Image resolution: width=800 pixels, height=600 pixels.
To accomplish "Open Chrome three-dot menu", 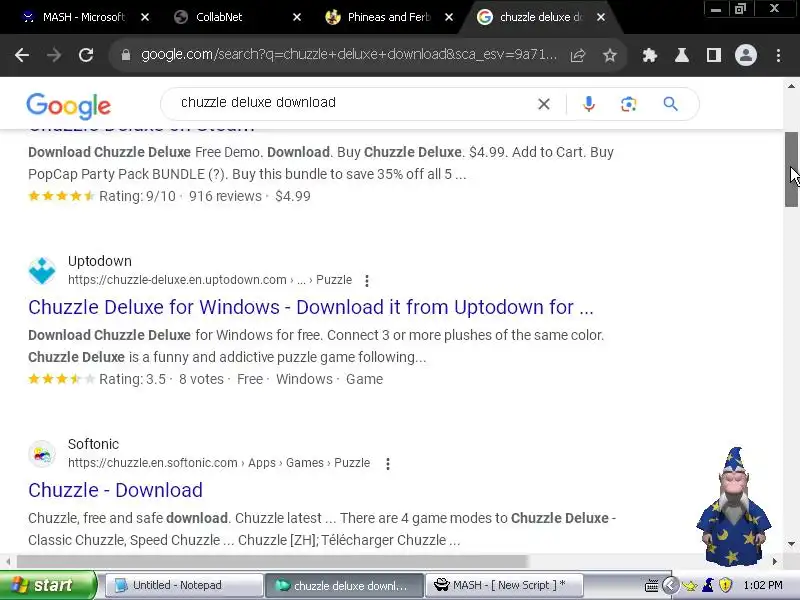I will (778, 55).
